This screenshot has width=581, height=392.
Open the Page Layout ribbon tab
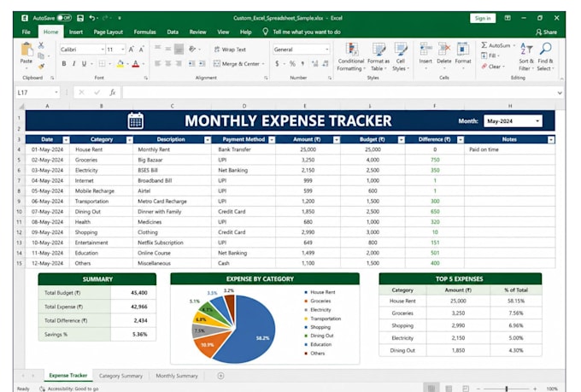(109, 32)
